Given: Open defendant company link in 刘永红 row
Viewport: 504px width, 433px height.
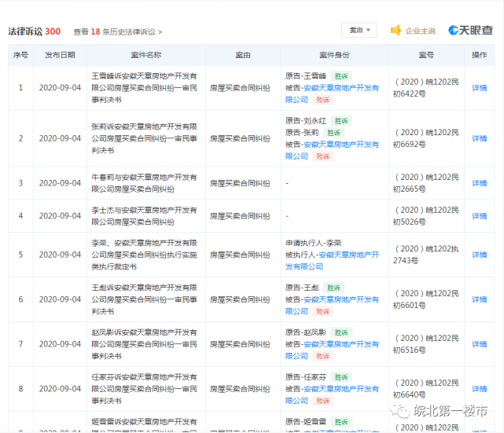Looking at the screenshot, I should (332, 150).
